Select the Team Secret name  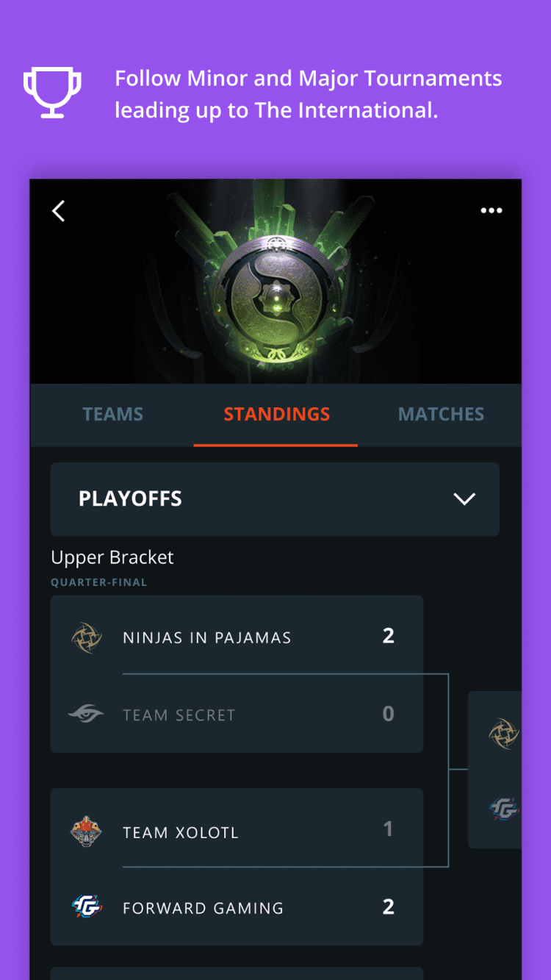[179, 715]
